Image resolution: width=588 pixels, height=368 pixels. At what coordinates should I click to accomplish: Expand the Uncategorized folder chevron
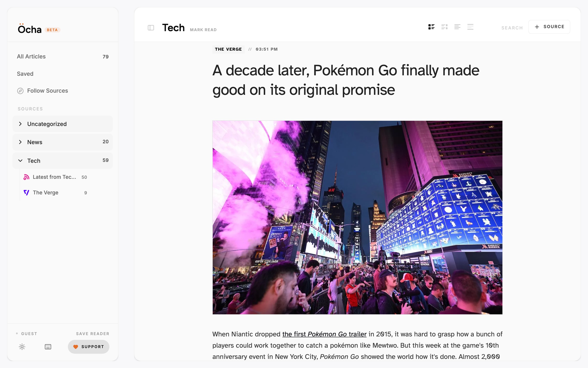point(20,124)
